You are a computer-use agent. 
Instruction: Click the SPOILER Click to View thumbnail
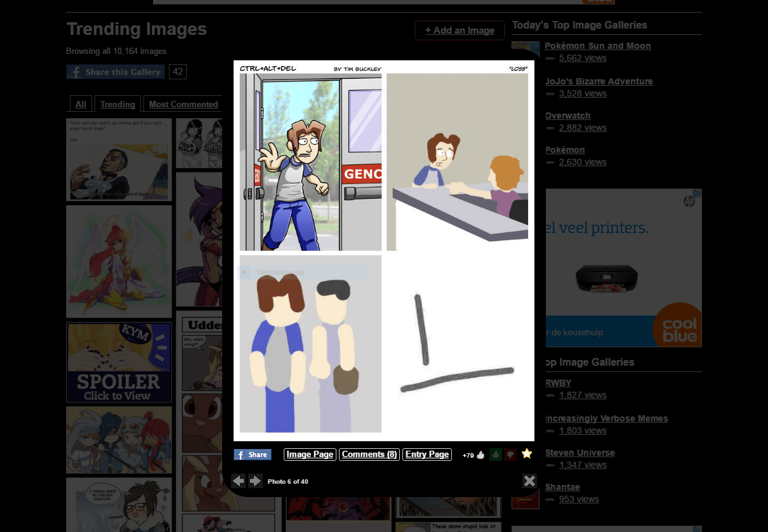(x=119, y=362)
